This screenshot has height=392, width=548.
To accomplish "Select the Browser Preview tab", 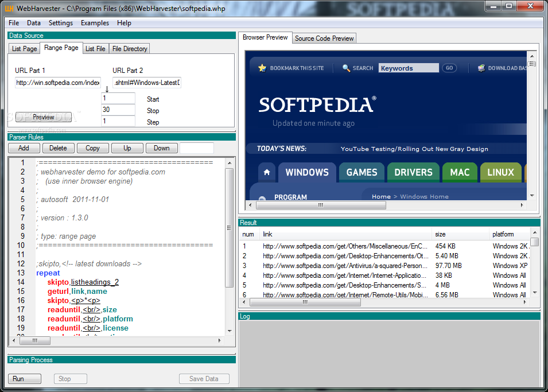I will click(x=265, y=37).
